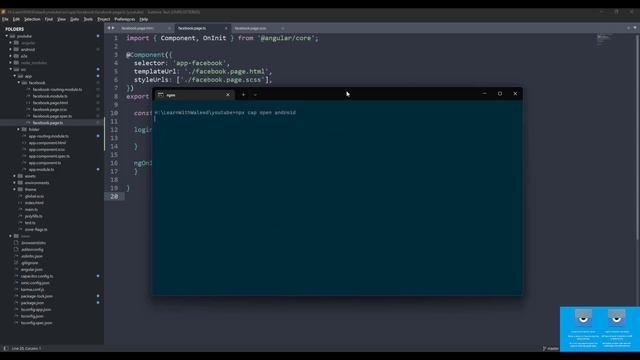Open app-routing.module.ts in sidebar

(49, 136)
